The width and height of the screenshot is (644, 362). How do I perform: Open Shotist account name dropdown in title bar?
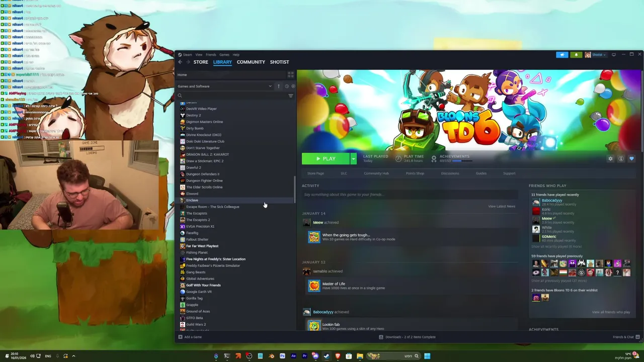tap(599, 54)
